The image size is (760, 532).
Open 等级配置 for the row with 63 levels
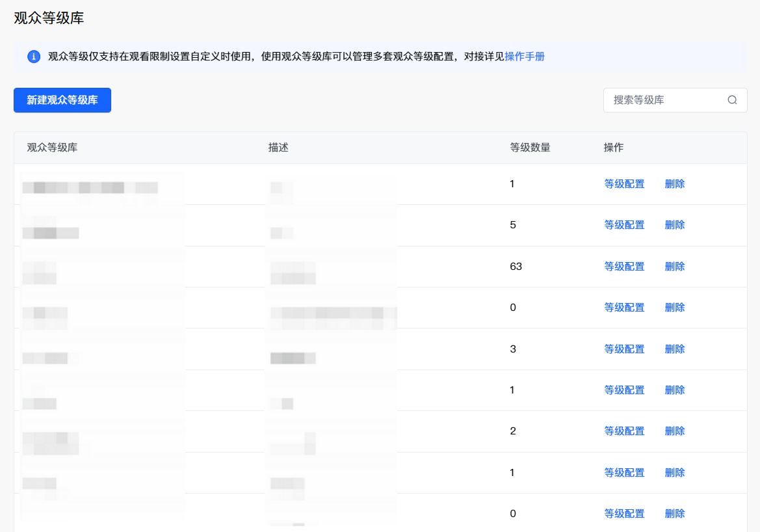click(x=624, y=267)
